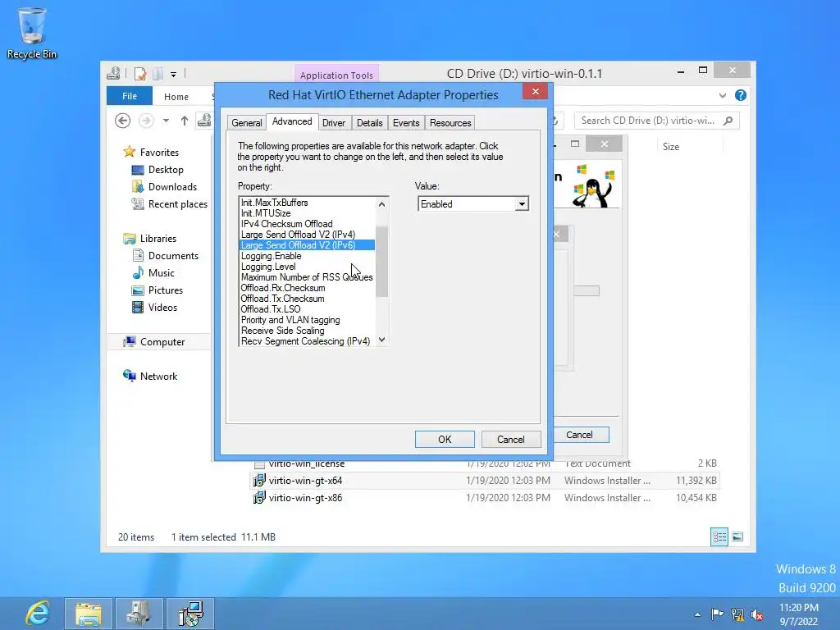
Task: Click the property list scroll down arrow
Action: pos(381,340)
